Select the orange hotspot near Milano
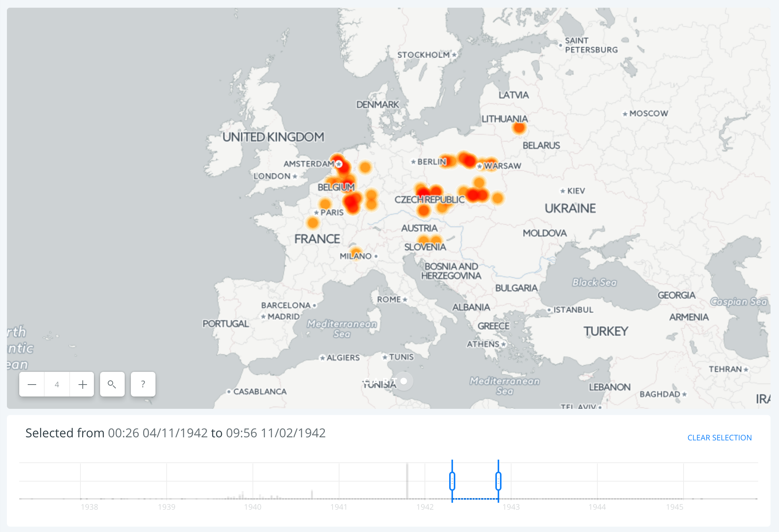The width and height of the screenshot is (779, 532). 356,252
